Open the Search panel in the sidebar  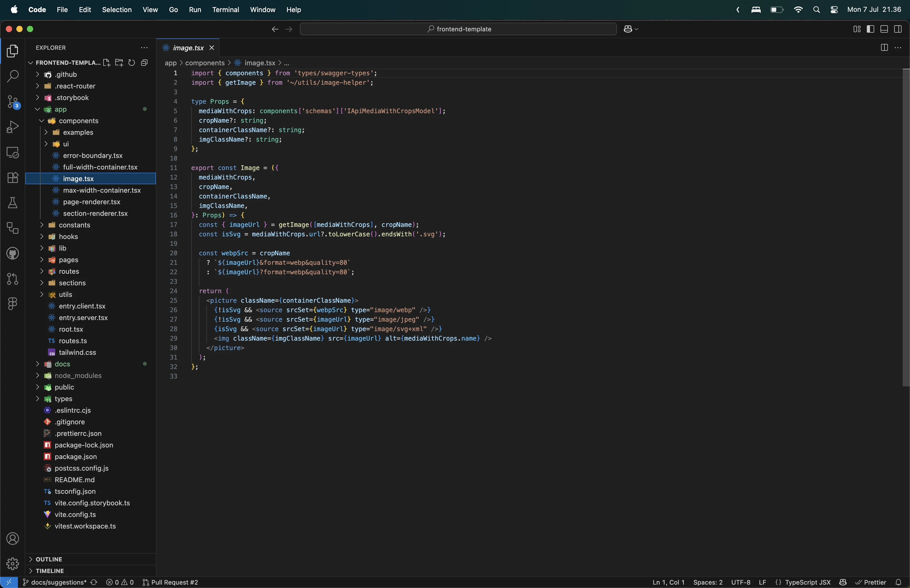pos(13,76)
